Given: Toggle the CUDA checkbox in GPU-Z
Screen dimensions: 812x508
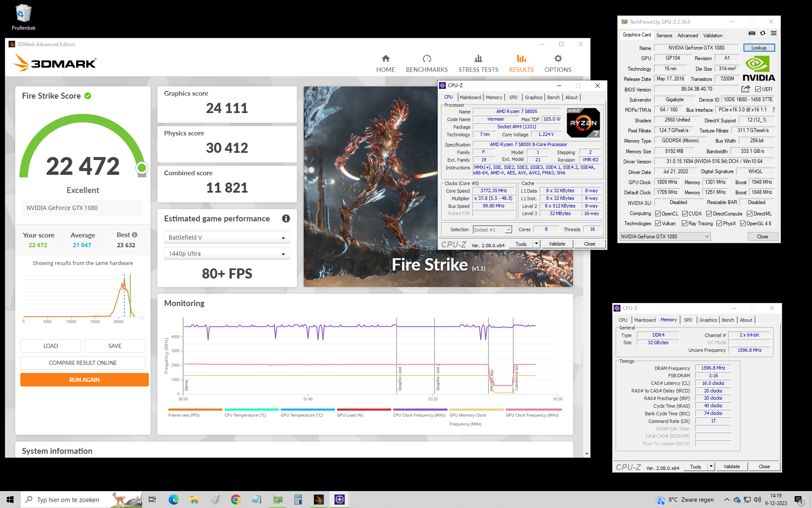Looking at the screenshot, I should click(x=685, y=214).
